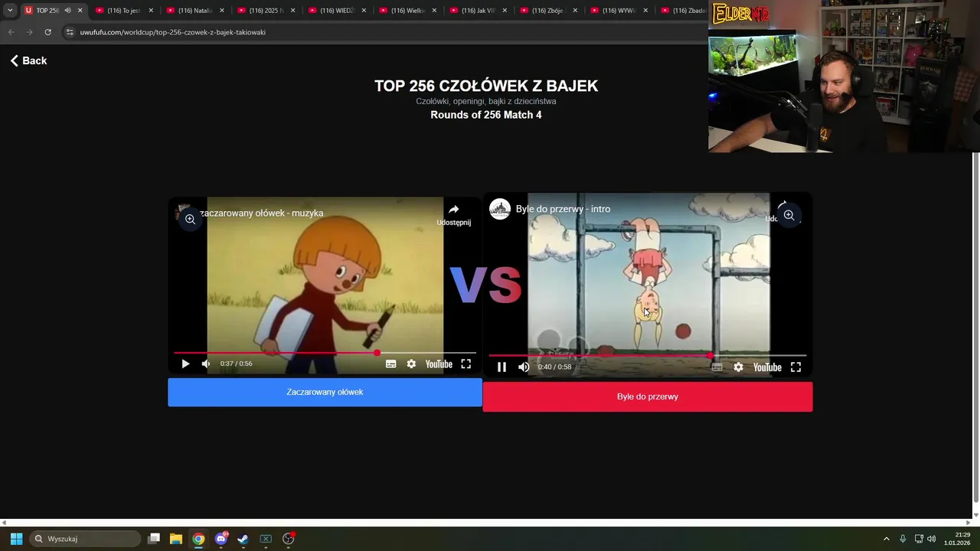Click the Wyszukaj taskbar search box
This screenshot has width=980, height=551.
pyautogui.click(x=85, y=539)
